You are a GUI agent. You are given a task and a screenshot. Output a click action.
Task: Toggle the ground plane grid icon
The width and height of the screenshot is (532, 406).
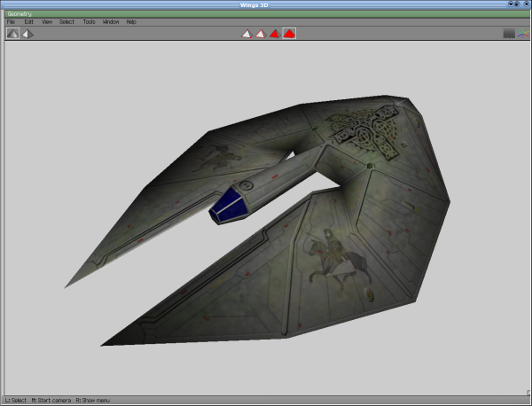coord(509,34)
